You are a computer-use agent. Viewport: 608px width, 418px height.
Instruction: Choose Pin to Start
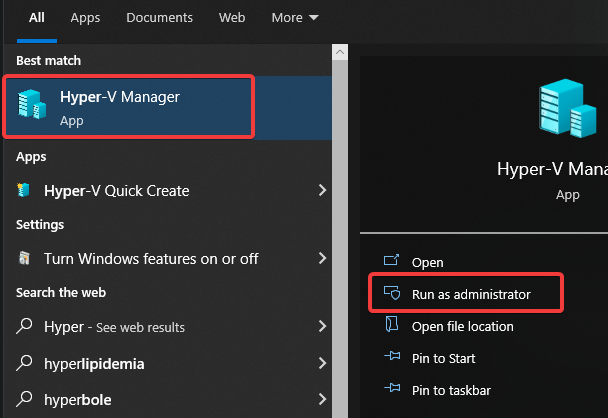[x=444, y=358]
